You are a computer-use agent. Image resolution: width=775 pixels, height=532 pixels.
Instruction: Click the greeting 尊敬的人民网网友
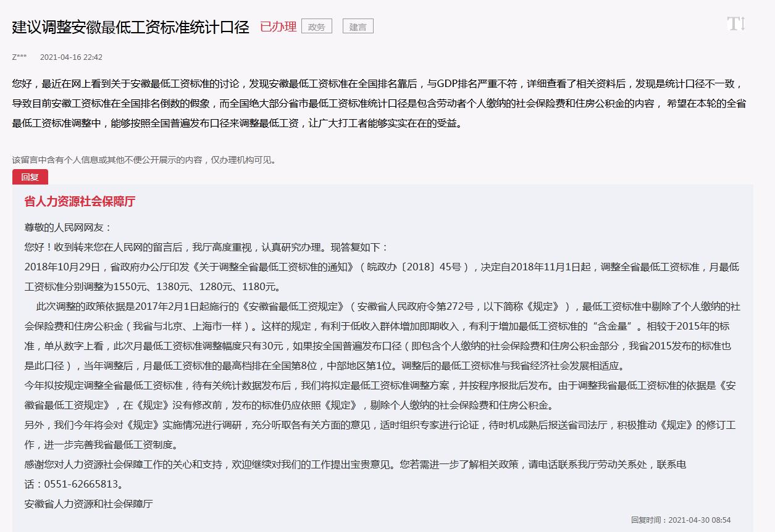point(68,227)
